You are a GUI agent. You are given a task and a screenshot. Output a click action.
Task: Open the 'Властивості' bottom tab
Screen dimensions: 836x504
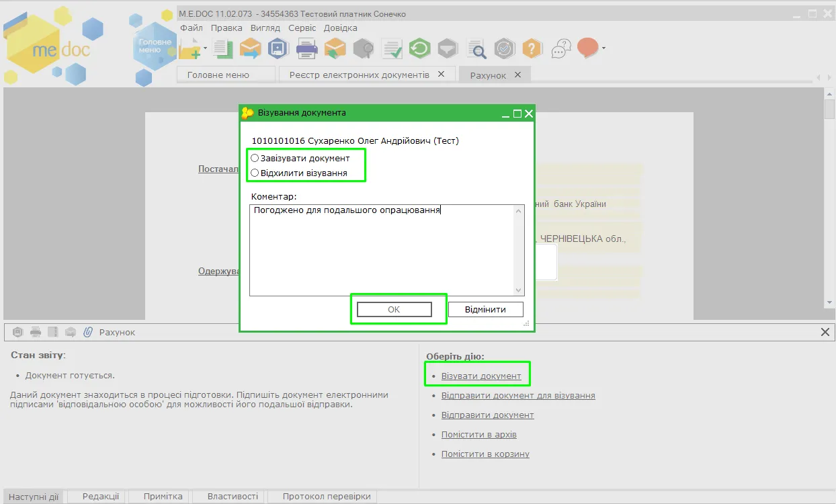coord(233,497)
